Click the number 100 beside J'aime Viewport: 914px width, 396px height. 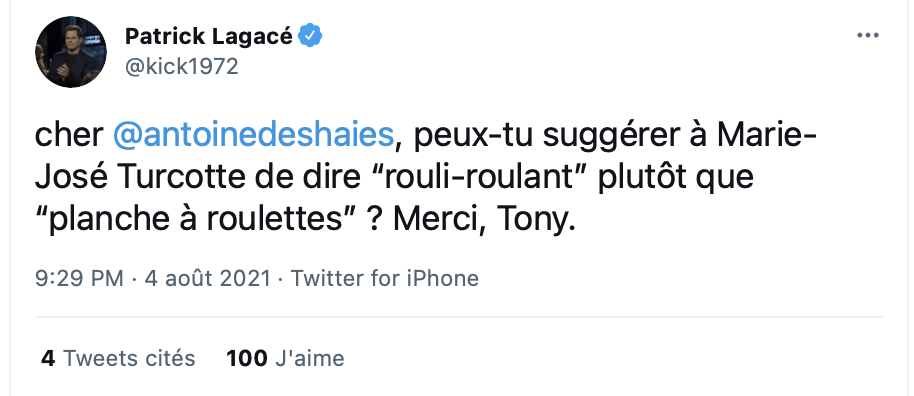[x=247, y=358]
